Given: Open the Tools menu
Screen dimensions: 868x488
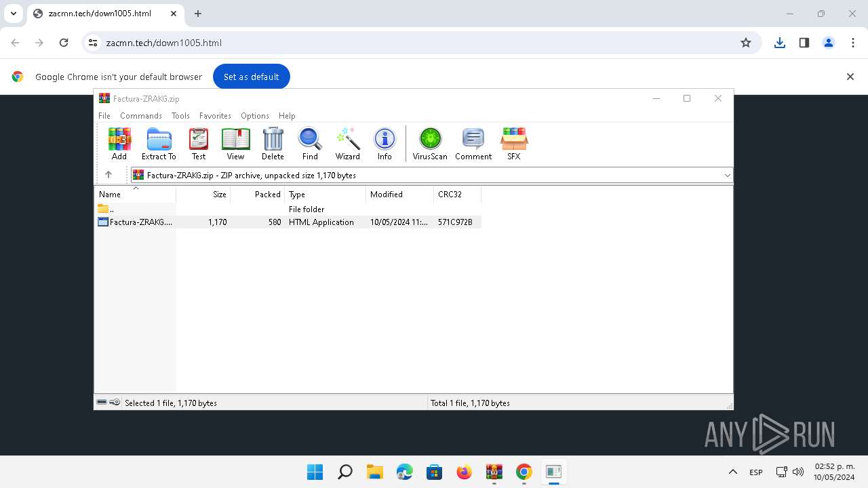Looking at the screenshot, I should coord(180,116).
